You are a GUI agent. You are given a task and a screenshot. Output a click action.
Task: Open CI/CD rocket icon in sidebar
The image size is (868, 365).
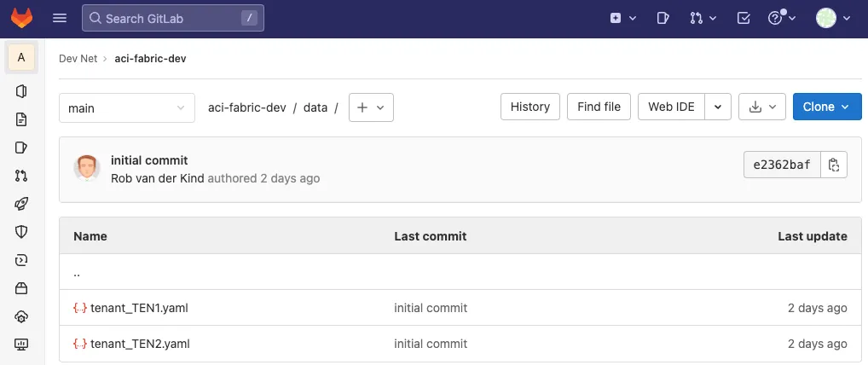click(21, 204)
